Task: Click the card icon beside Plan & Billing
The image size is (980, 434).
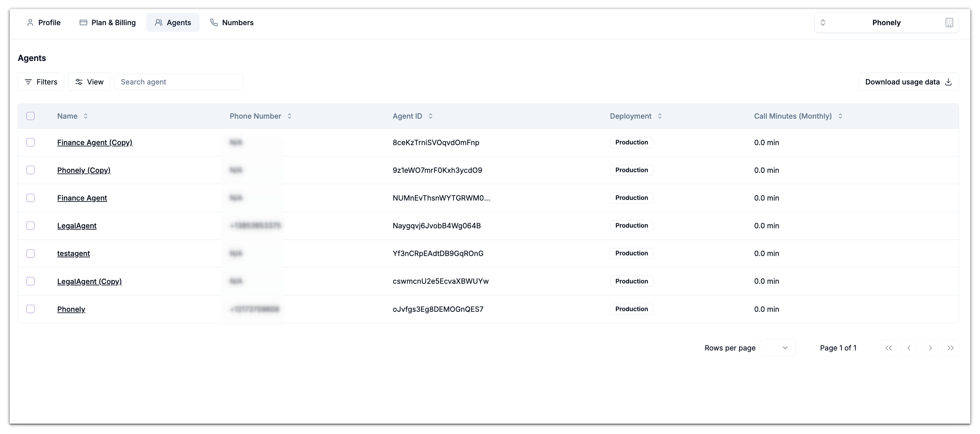Action: 83,22
